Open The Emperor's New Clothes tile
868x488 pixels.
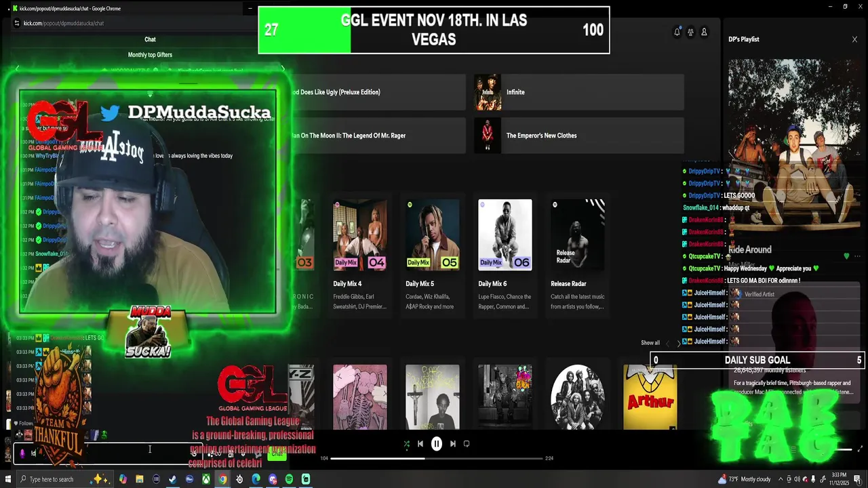(x=578, y=136)
